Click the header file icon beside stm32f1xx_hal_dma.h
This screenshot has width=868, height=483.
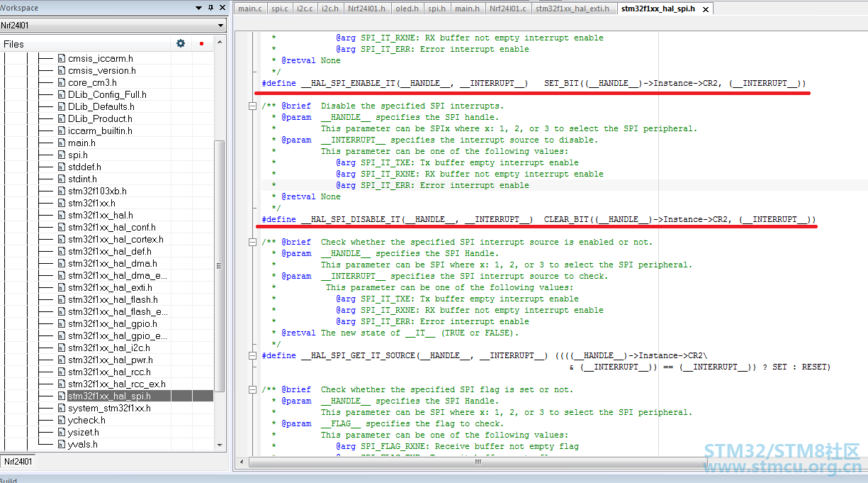62,263
